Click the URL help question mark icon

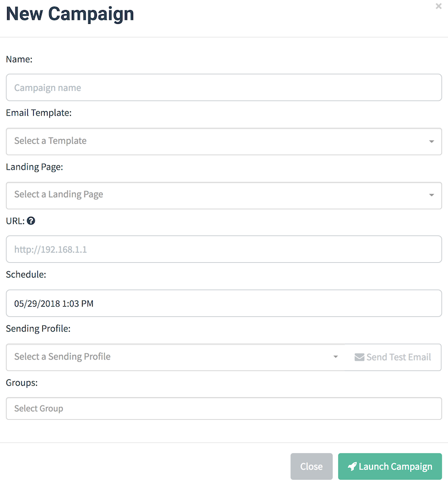(x=31, y=221)
